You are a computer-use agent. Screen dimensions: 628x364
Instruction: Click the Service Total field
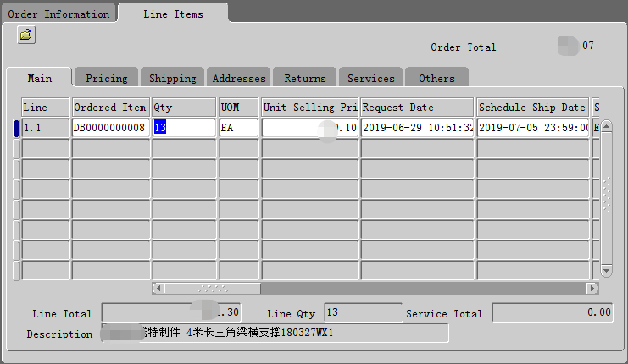click(x=553, y=312)
